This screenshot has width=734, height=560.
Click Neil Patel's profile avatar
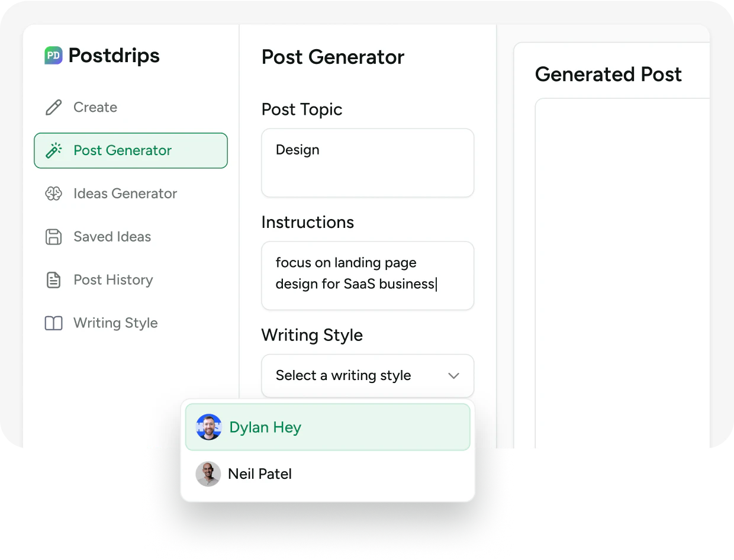point(208,474)
